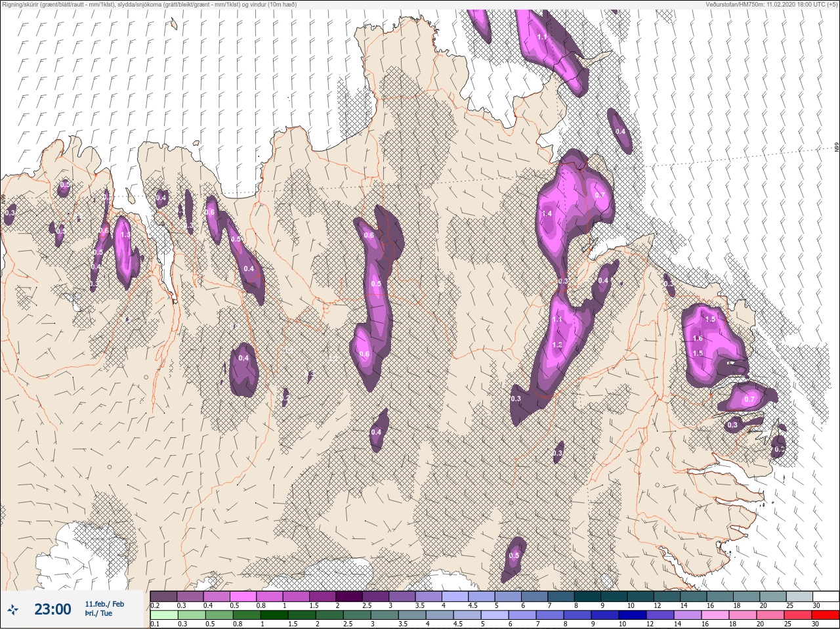The image size is (840, 629).
Task: Click the Rigning/skúrir map title text
Action: [148, 4]
